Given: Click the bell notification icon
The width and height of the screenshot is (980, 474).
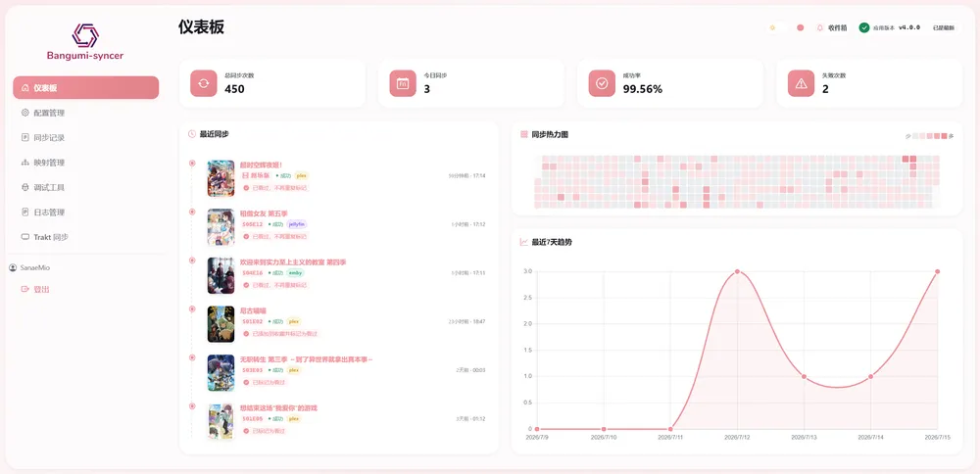Looking at the screenshot, I should tap(820, 27).
